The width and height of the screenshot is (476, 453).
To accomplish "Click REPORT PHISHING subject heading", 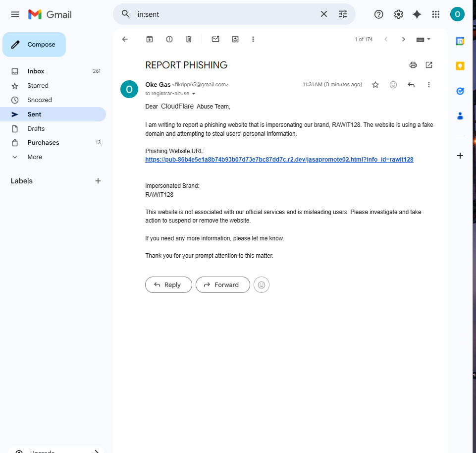I will click(x=186, y=65).
